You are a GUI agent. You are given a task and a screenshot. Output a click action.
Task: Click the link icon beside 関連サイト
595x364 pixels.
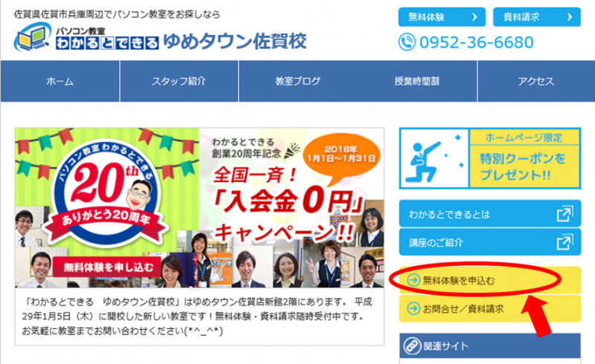(x=412, y=346)
